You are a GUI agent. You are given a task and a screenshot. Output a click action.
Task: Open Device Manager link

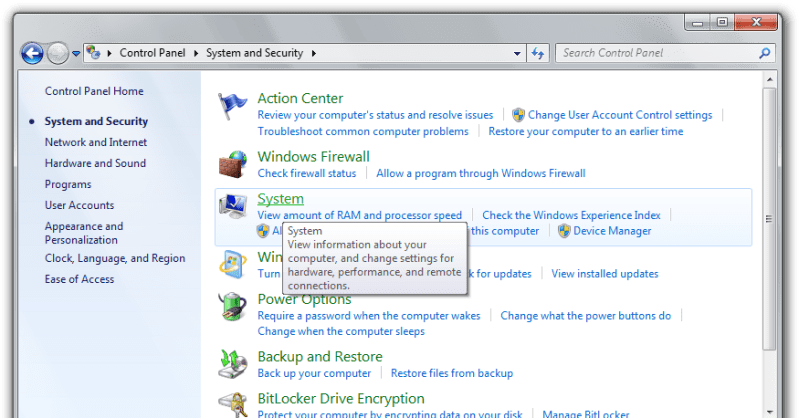[x=612, y=231]
